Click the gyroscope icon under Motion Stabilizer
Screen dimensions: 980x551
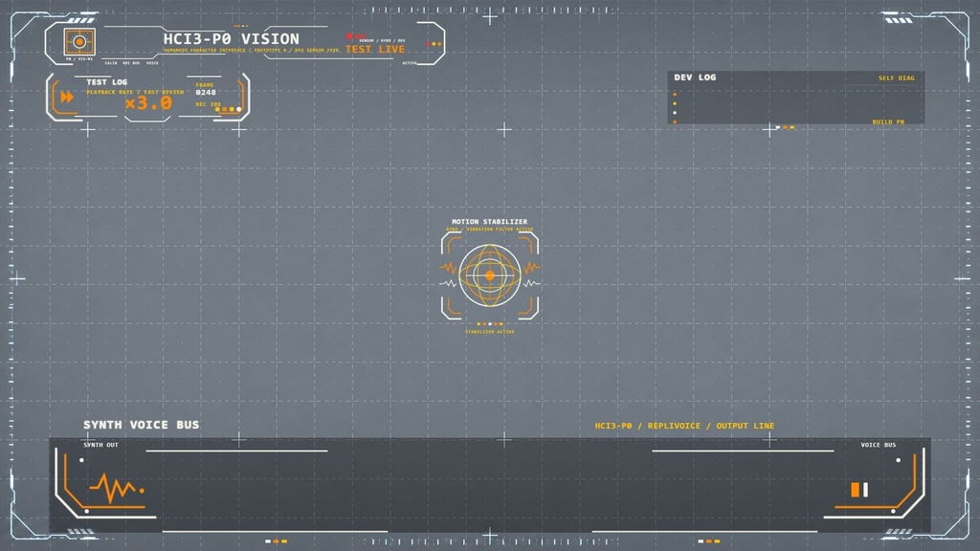pos(490,275)
